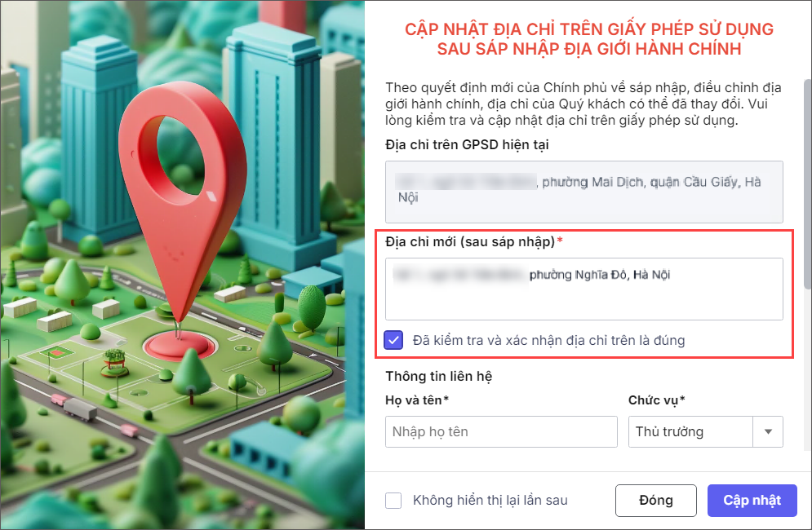Click the red circular base under the pin
This screenshot has height=530, width=812.
pos(179,345)
